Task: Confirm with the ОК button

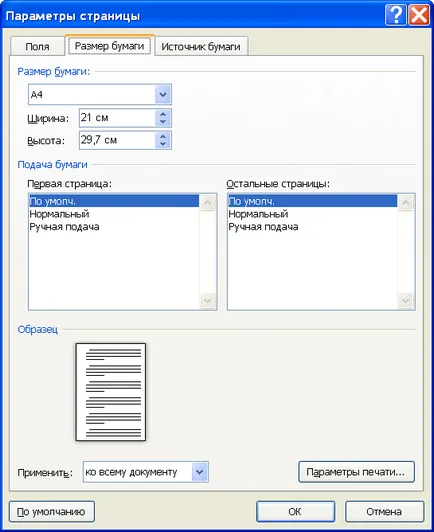Action: (295, 511)
